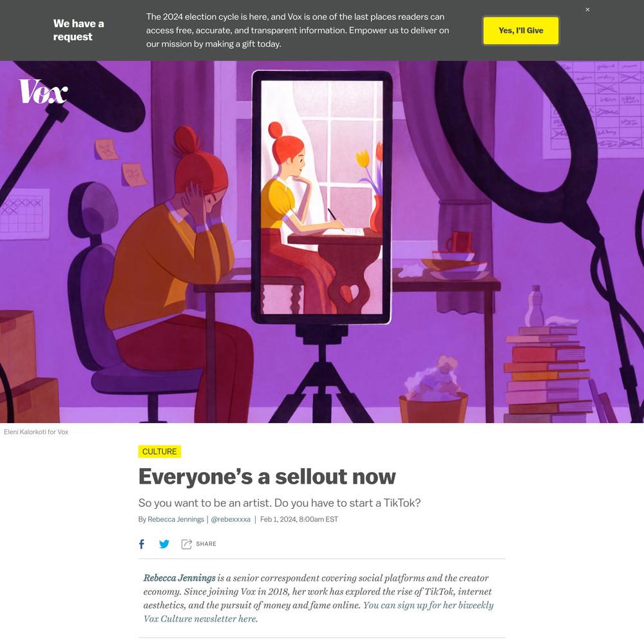Click the Yes, I'll Give button

(x=521, y=30)
